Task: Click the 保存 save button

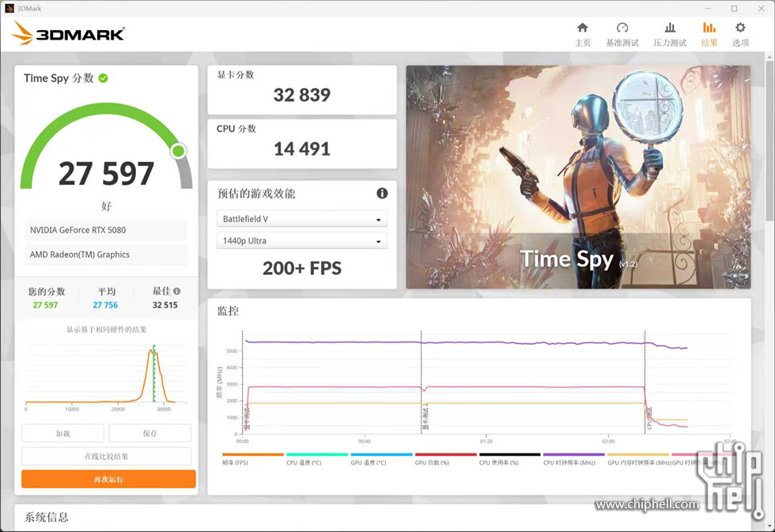Action: 149,433
